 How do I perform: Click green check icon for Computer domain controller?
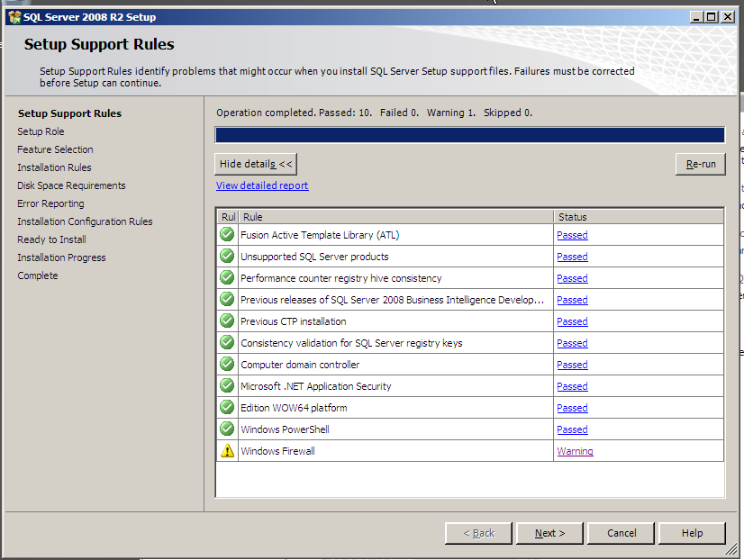tap(227, 364)
